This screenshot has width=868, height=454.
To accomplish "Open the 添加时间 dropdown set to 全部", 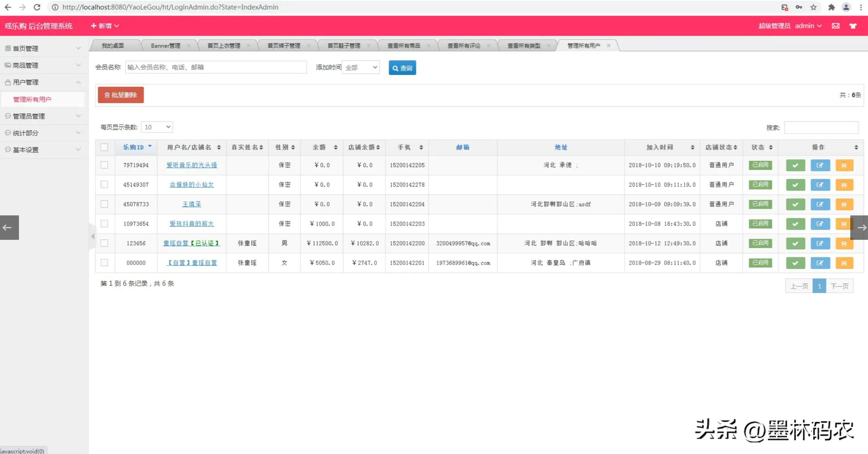I will point(361,68).
